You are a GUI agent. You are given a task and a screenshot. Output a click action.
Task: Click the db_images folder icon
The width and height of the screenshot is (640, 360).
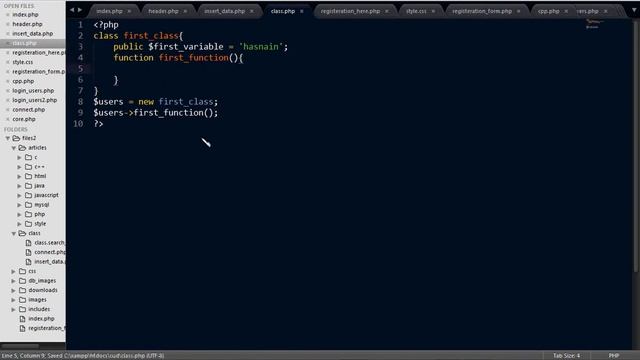pyautogui.click(x=22, y=281)
